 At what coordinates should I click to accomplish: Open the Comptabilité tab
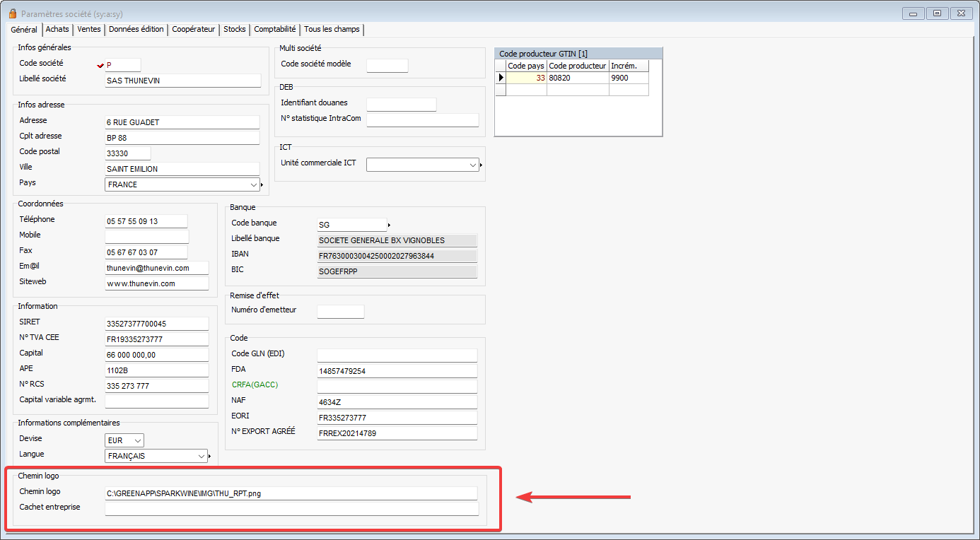click(x=274, y=29)
